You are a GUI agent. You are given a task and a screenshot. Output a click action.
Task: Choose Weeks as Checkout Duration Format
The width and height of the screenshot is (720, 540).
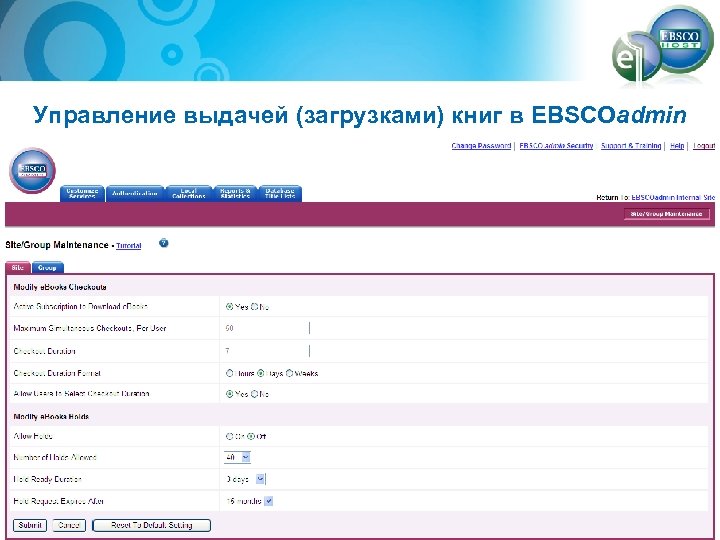click(289, 373)
